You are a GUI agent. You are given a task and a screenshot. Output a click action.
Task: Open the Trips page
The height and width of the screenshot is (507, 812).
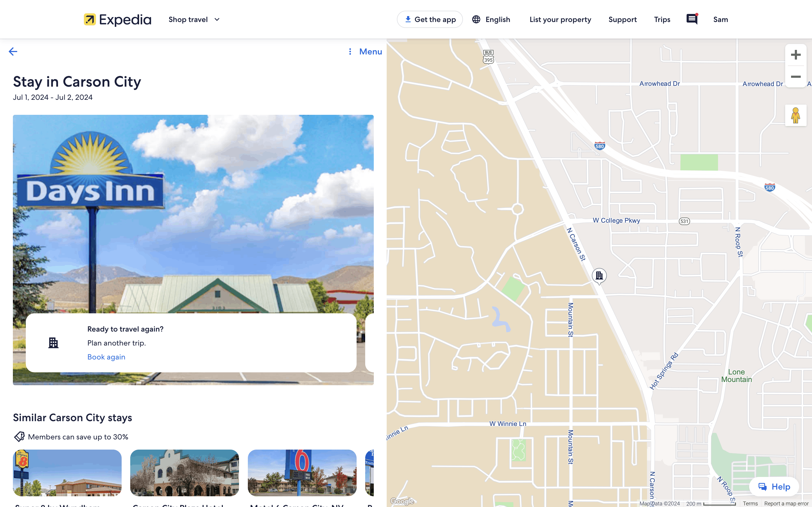662,19
